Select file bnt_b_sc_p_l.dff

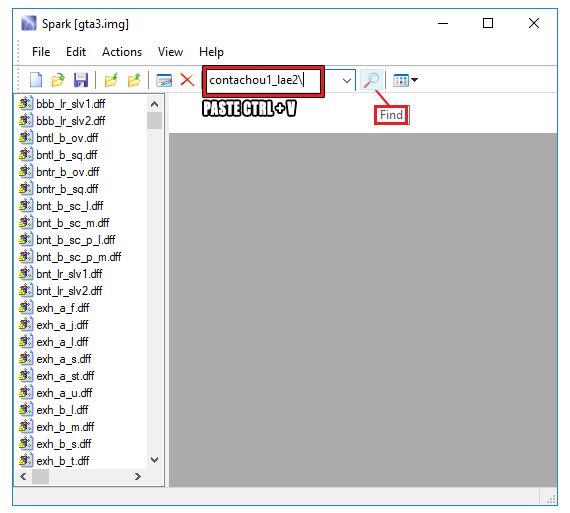(76, 240)
